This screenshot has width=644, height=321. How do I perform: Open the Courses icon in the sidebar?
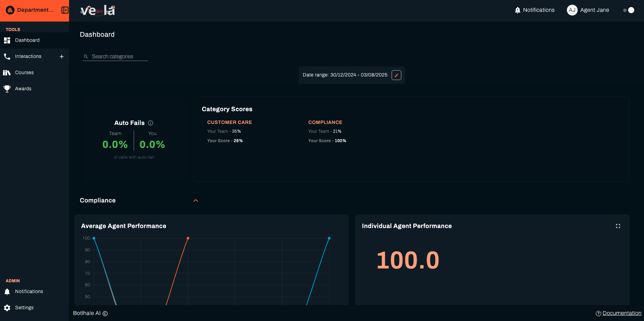click(x=7, y=72)
